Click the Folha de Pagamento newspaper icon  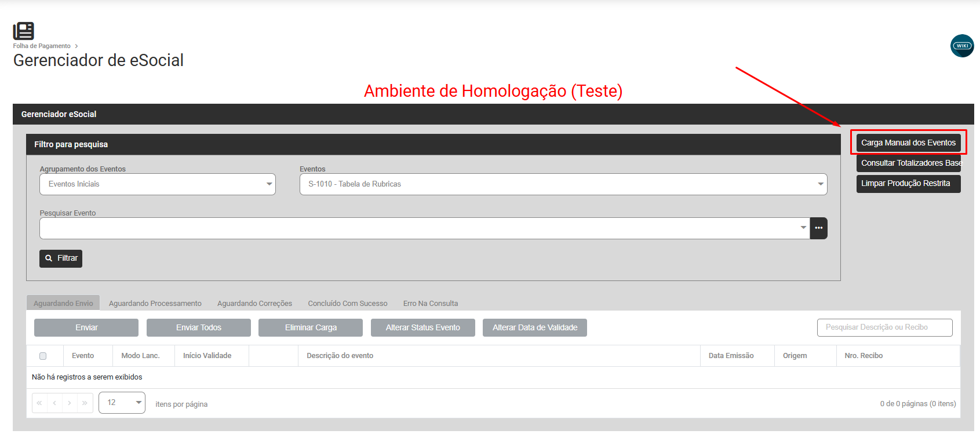tap(24, 31)
